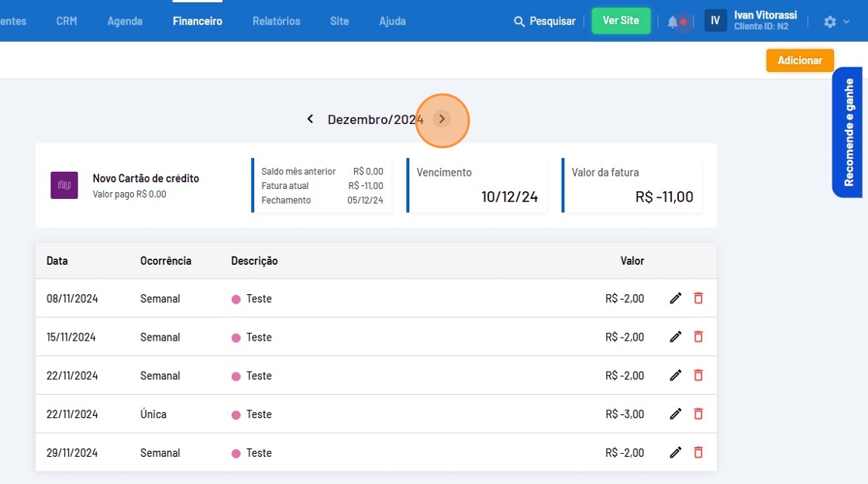
Task: Go to next month after Dezembro/2024
Action: point(442,119)
